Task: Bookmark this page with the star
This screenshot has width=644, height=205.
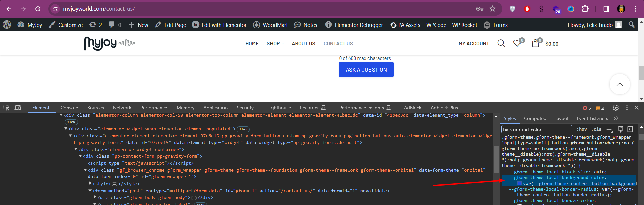Action: [492, 9]
